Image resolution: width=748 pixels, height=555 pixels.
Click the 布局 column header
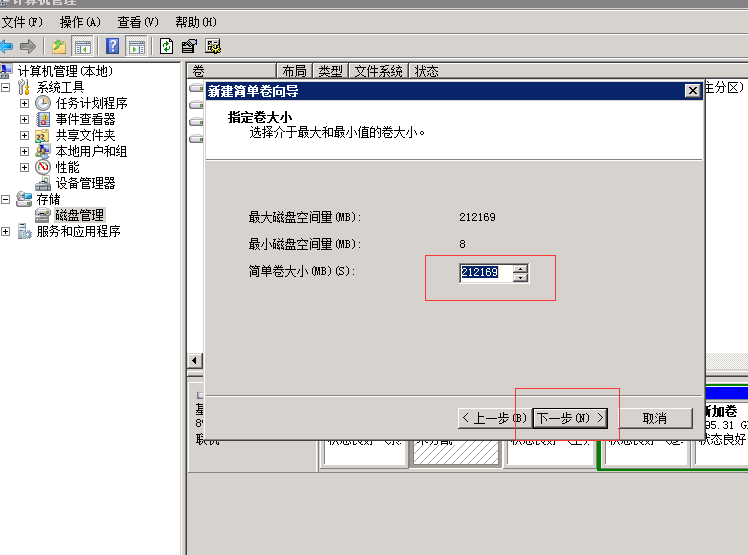294,71
